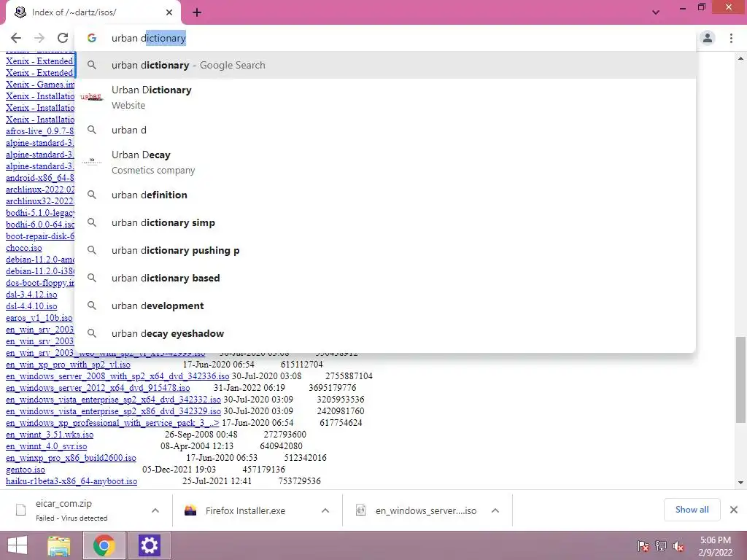Click the network tray icon
The height and width of the screenshot is (560, 747).
click(x=661, y=546)
